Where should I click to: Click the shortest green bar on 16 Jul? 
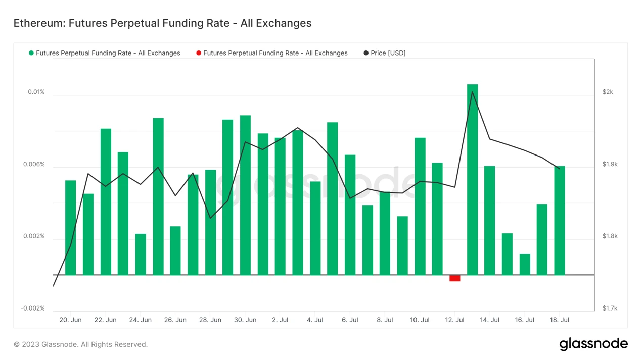525,264
